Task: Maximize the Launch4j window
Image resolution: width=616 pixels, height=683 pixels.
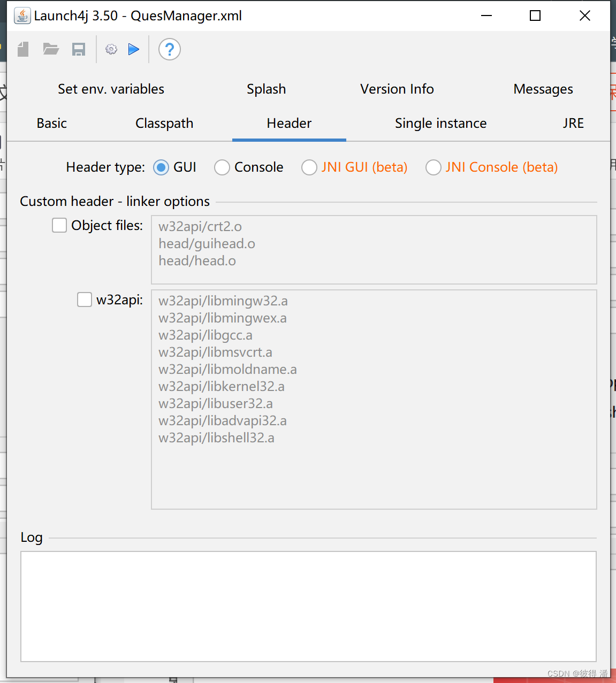Action: [x=535, y=16]
